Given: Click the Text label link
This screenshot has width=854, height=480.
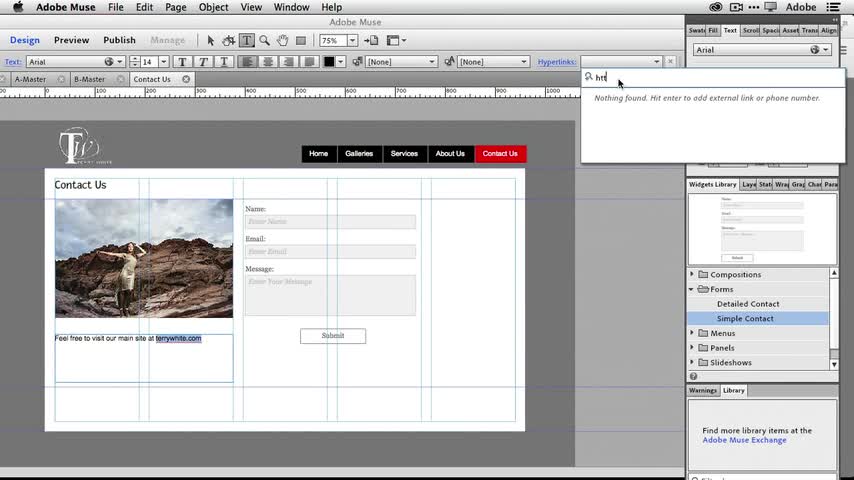Looking at the screenshot, I should (13, 62).
